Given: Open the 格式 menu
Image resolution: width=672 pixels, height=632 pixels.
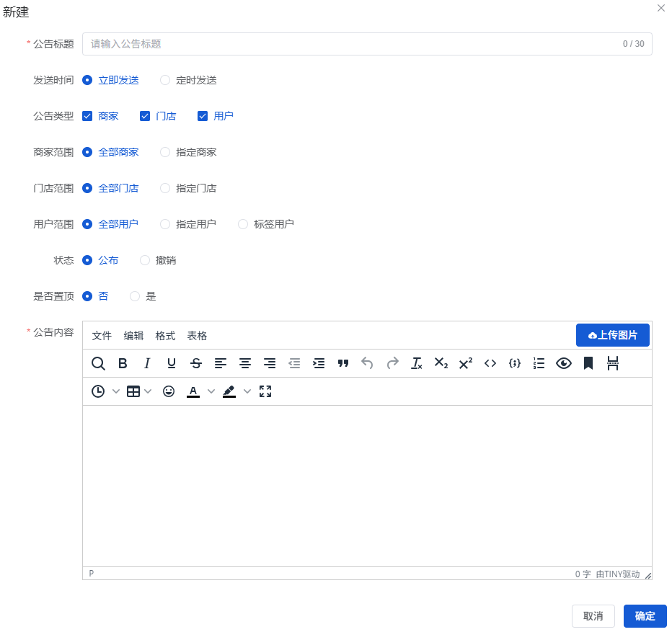Looking at the screenshot, I should coord(165,336).
